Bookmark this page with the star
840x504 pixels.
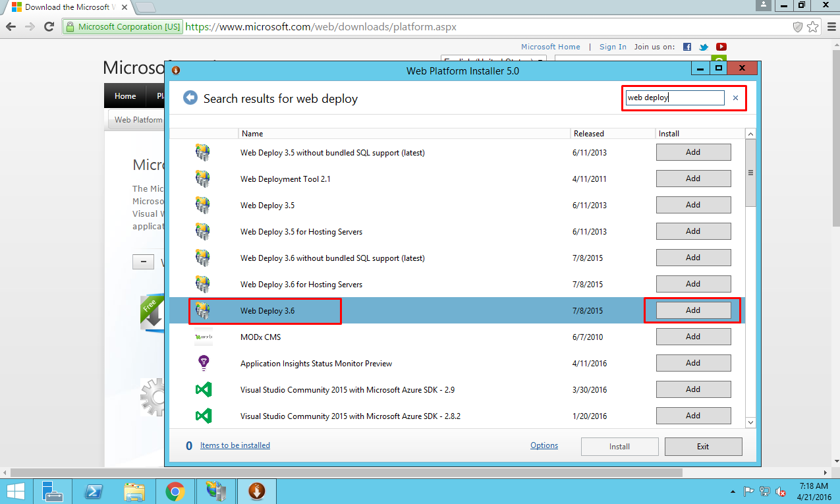813,27
